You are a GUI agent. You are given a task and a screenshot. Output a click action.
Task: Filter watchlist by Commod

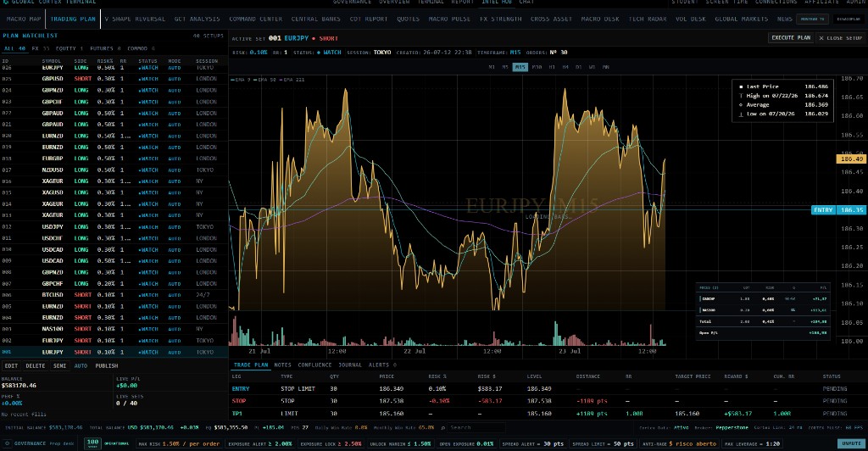tap(141, 48)
